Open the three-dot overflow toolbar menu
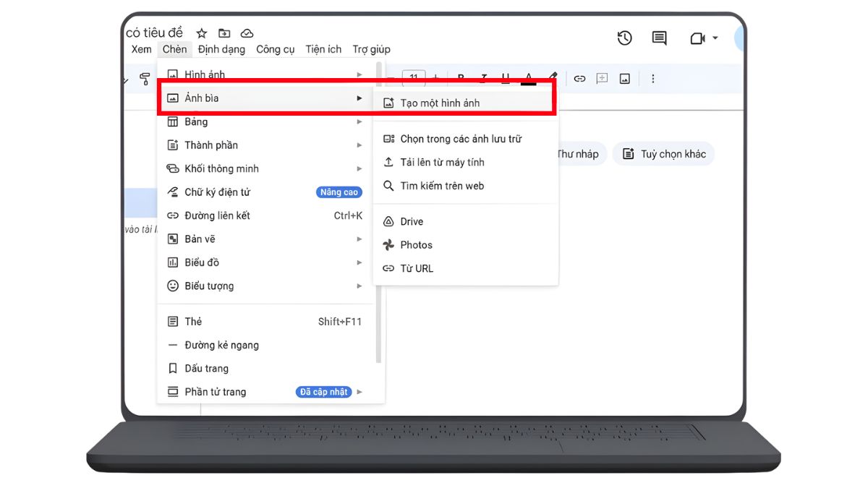 pos(653,78)
